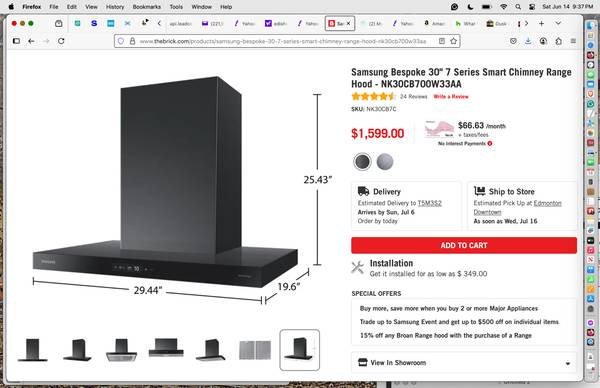Image resolution: width=600 pixels, height=388 pixels.
Task: Open a new tab with plus icon
Action: tap(541, 23)
